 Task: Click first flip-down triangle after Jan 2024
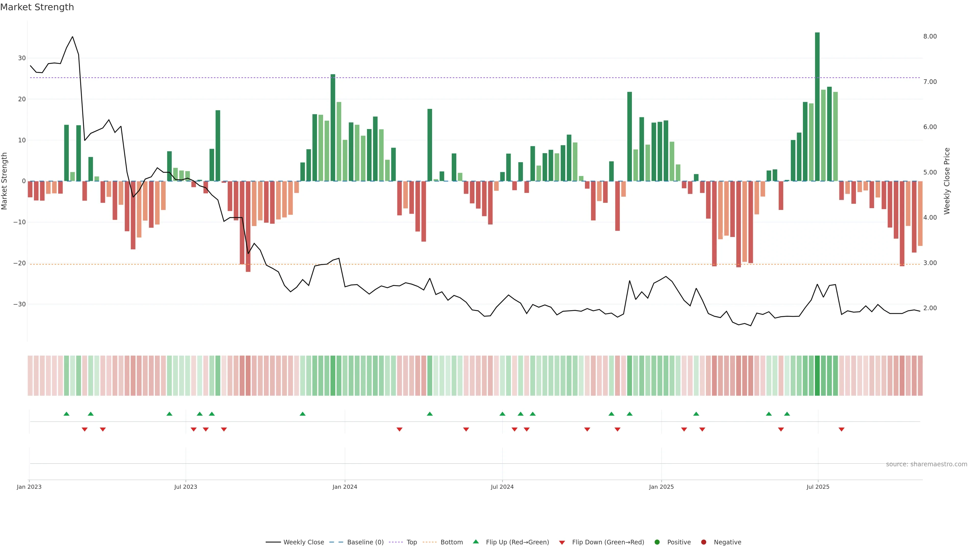[x=399, y=429]
